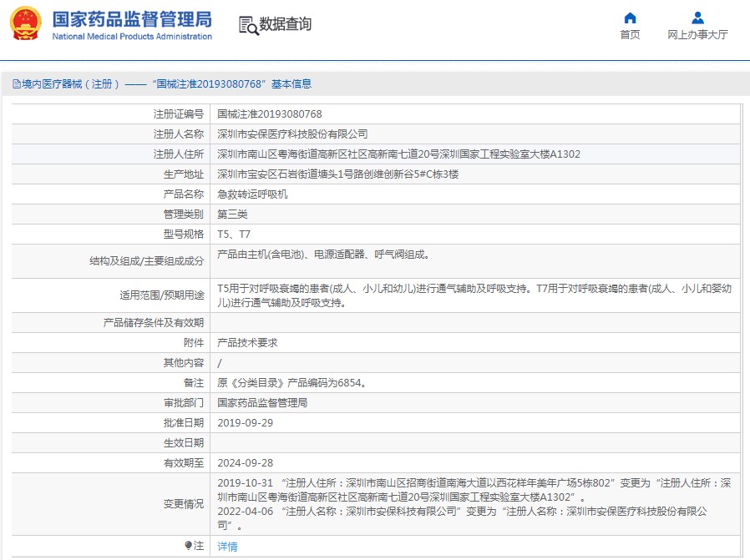
Task: Click the 第三类 management category value
Action: [x=232, y=214]
